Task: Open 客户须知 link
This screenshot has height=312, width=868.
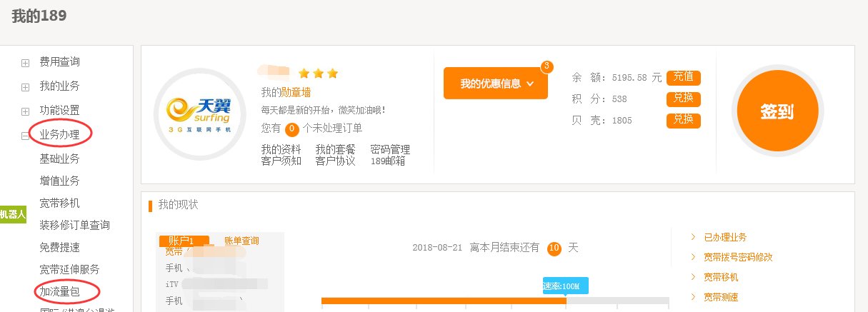Action: pyautogui.click(x=281, y=161)
